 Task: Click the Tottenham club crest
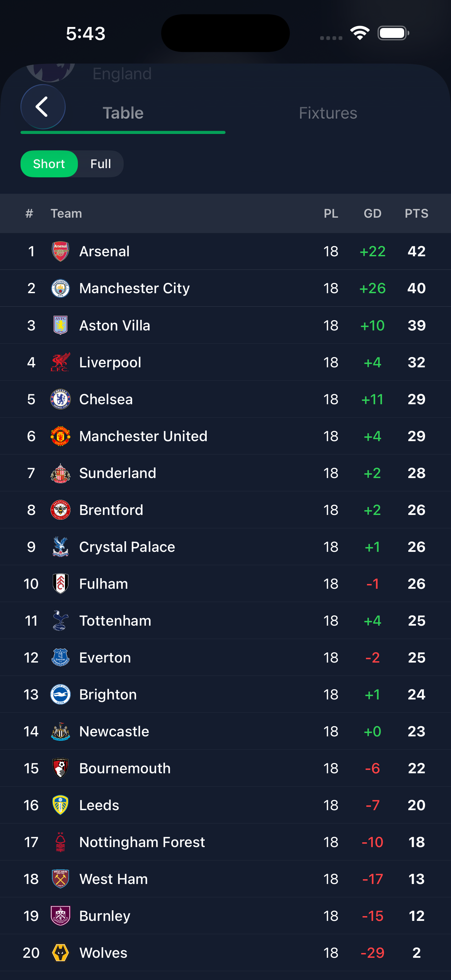(59, 620)
